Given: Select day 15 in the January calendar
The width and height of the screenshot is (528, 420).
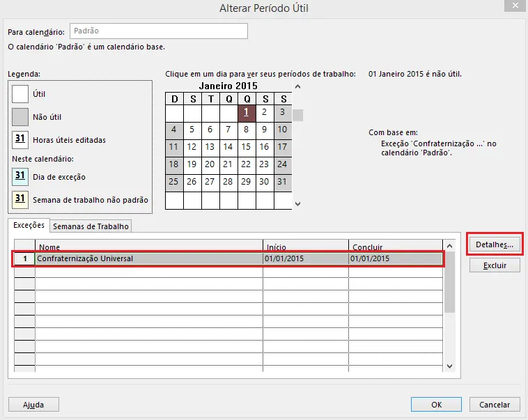Looking at the screenshot, I should tap(247, 148).
